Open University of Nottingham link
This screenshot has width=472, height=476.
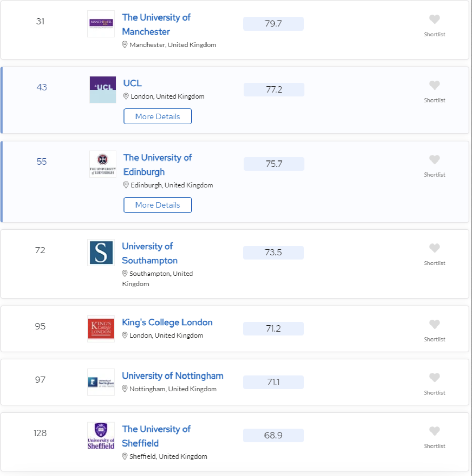(173, 376)
